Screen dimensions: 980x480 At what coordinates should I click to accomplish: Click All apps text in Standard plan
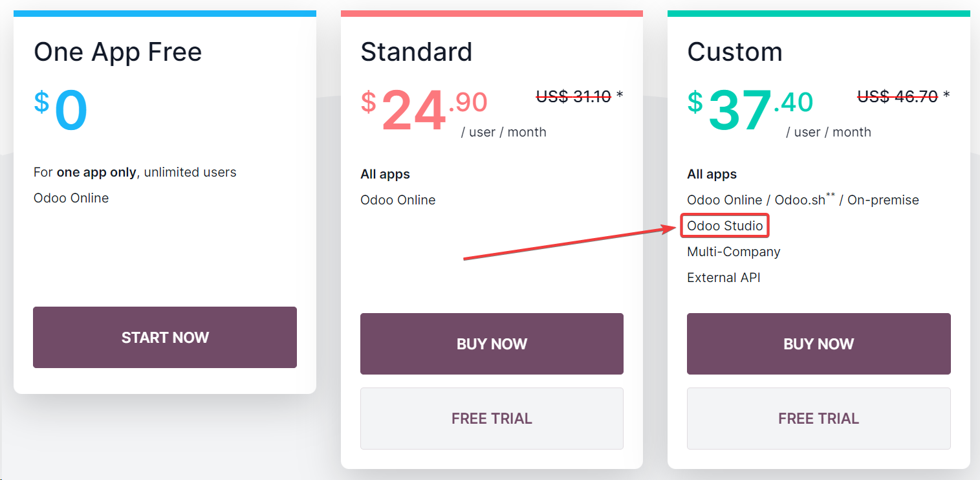pos(385,174)
